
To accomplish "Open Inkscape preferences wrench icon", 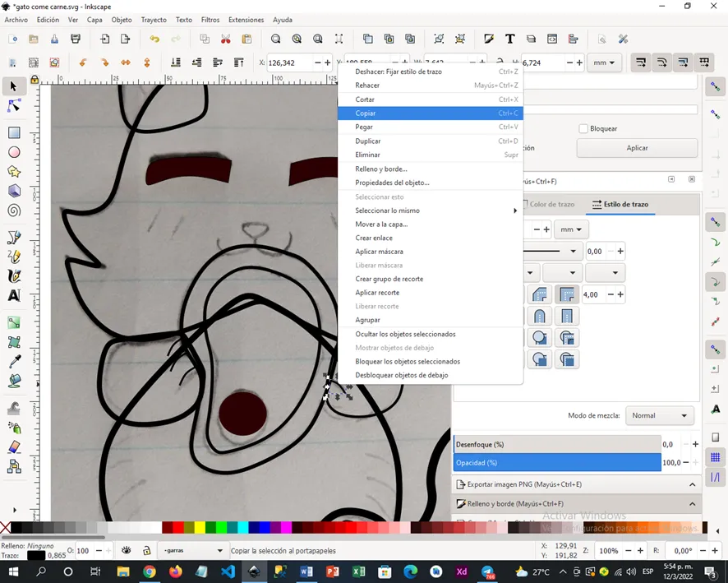I will 623,39.
